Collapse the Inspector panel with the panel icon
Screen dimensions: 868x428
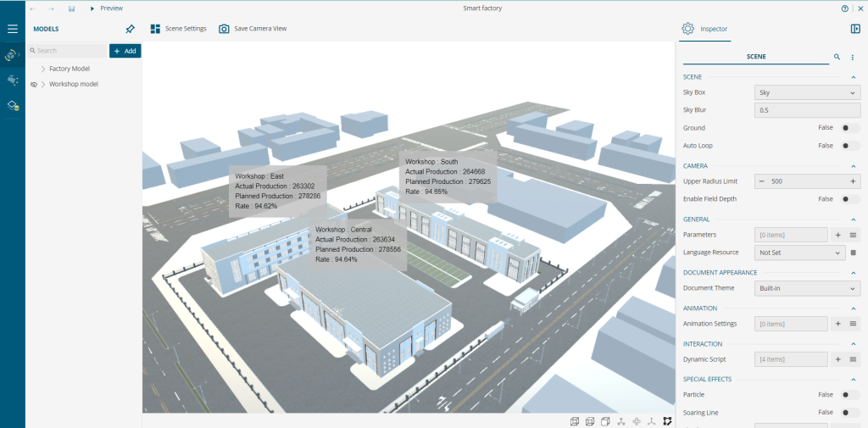(855, 29)
